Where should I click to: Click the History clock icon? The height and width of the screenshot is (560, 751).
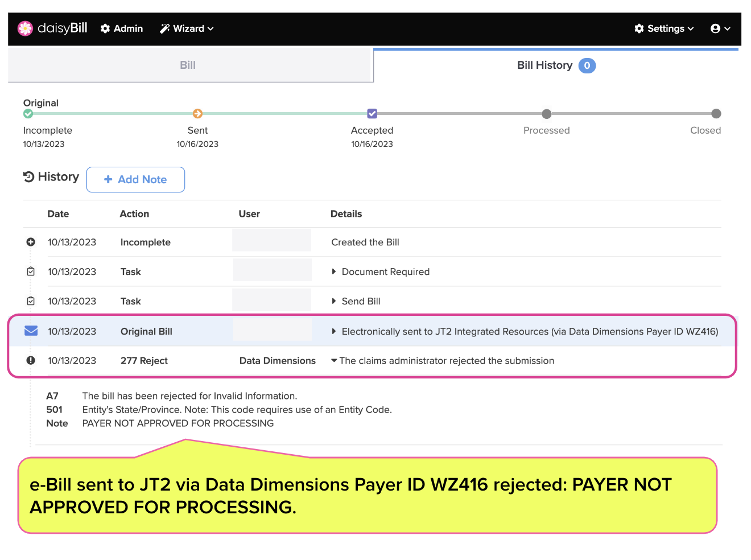(x=28, y=177)
